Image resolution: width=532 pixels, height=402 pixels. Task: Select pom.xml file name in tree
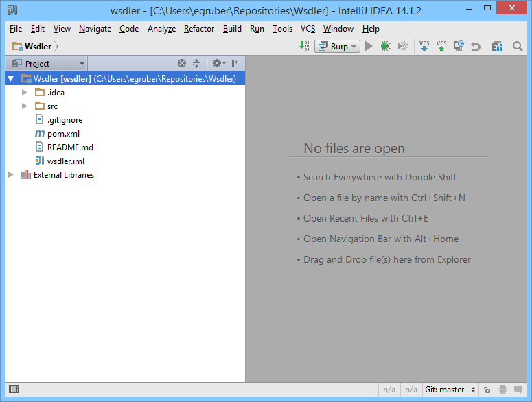tap(63, 134)
